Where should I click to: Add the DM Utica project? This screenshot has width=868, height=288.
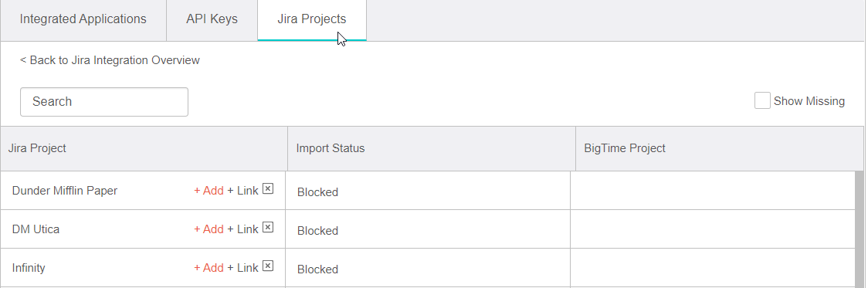[209, 229]
